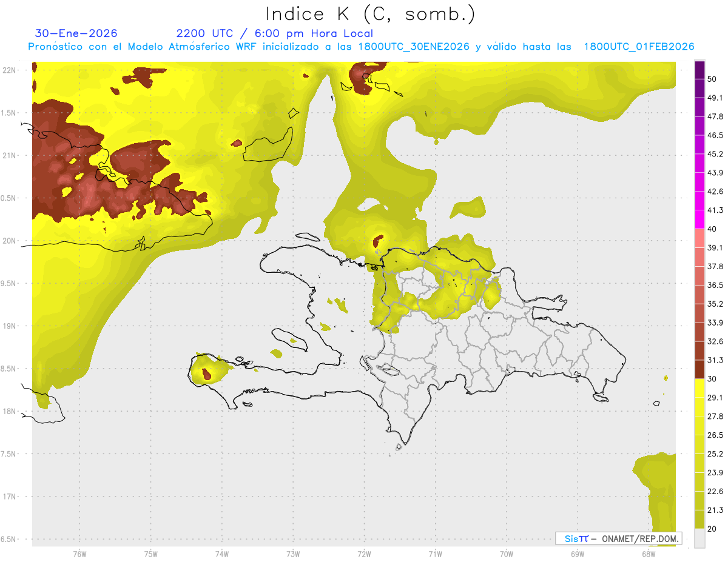Image resolution: width=728 pixels, height=562 pixels.
Task: Click the '32.6' legend value
Action: click(x=715, y=341)
